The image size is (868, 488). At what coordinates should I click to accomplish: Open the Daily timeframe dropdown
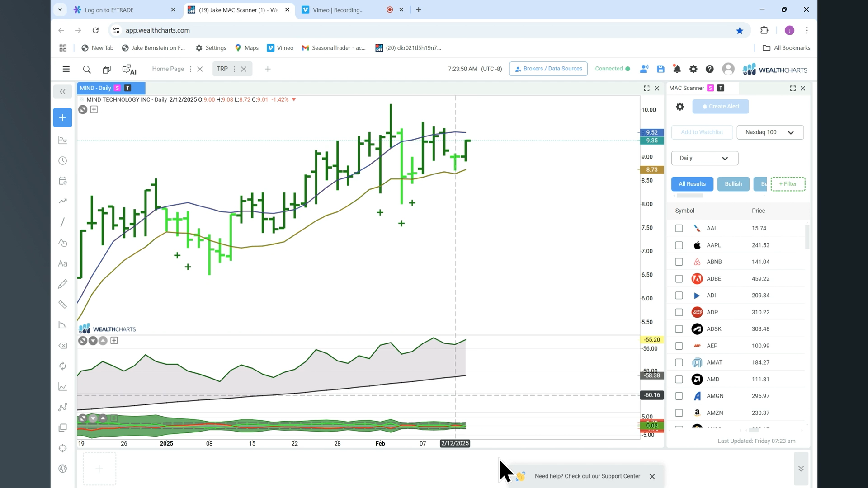[704, 158]
